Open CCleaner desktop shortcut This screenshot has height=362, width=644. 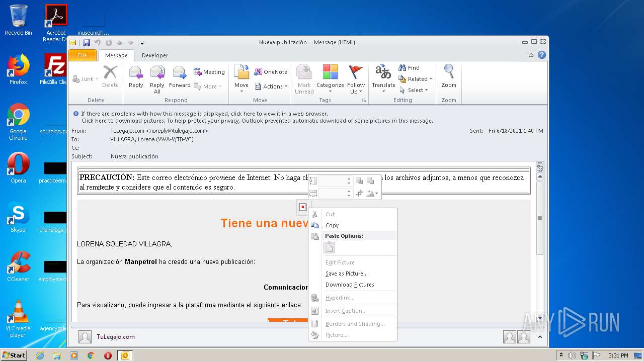click(18, 267)
